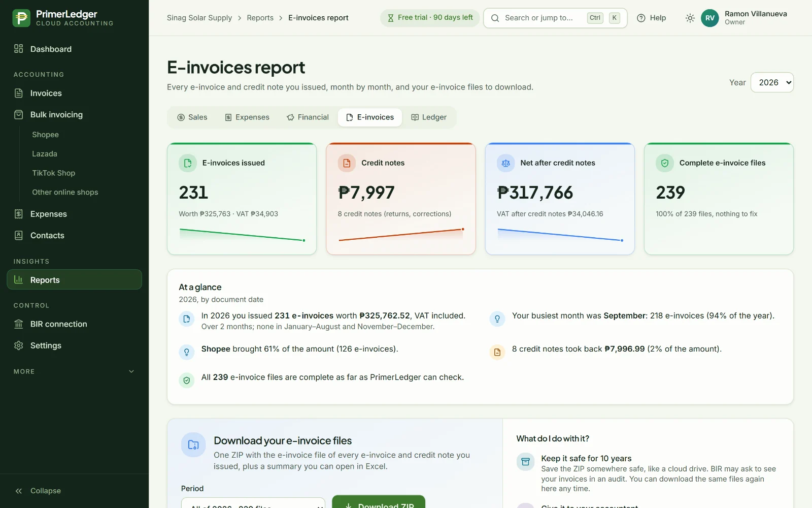Click the Keep it safe archive icon

pyautogui.click(x=526, y=462)
